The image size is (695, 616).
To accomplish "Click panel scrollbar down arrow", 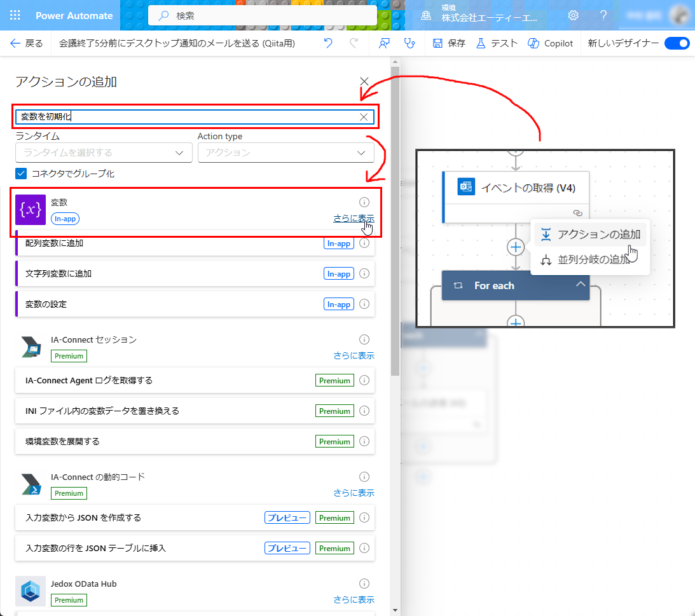I will [x=395, y=611].
